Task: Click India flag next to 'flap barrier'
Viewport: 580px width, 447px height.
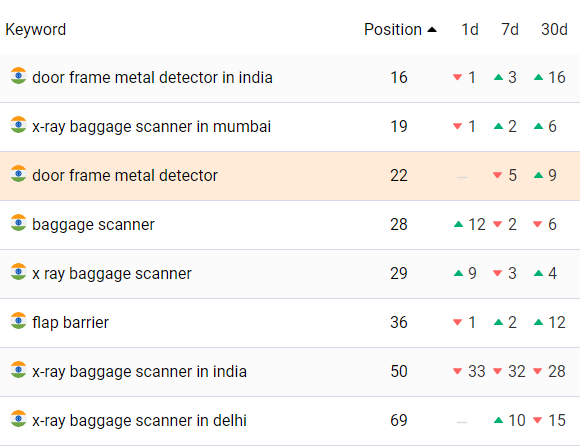Action: 18,321
